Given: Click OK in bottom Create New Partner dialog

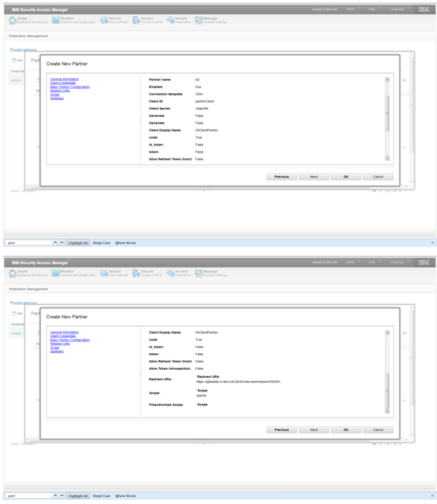Looking at the screenshot, I should (346, 430).
